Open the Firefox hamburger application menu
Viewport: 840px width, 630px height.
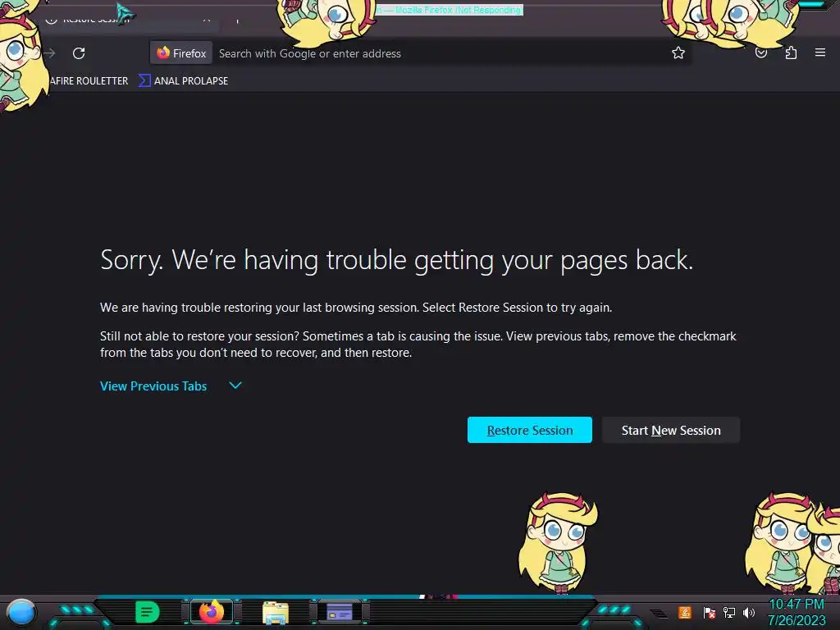coord(819,52)
